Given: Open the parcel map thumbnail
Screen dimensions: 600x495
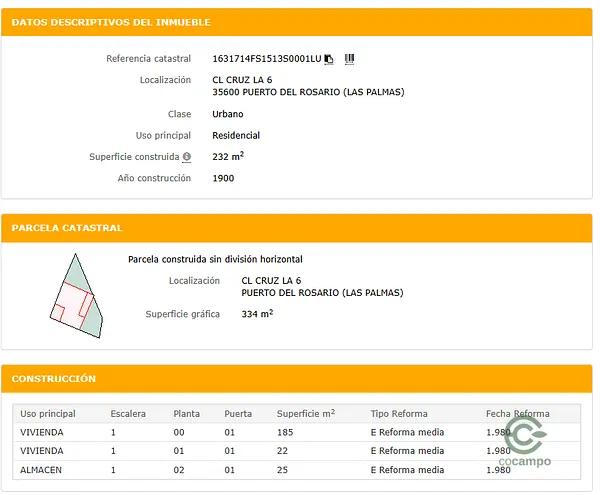Looking at the screenshot, I should pyautogui.click(x=78, y=295).
